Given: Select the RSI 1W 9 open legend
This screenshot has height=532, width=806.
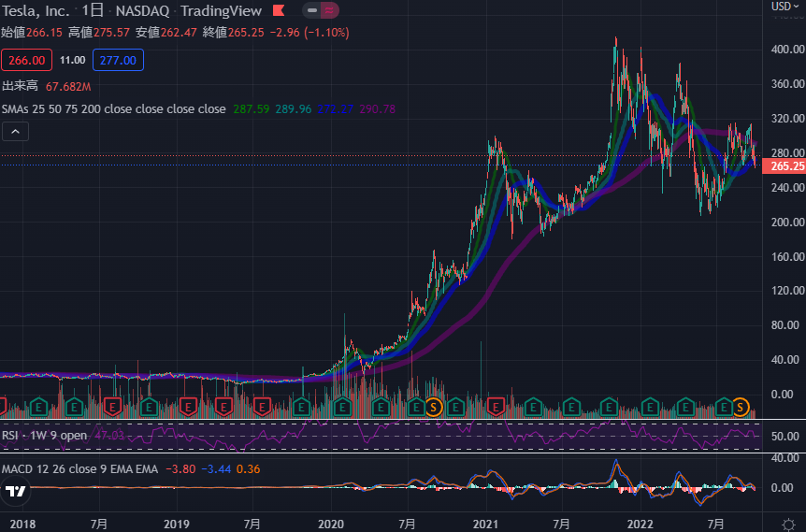Looking at the screenshot, I should pos(45,436).
